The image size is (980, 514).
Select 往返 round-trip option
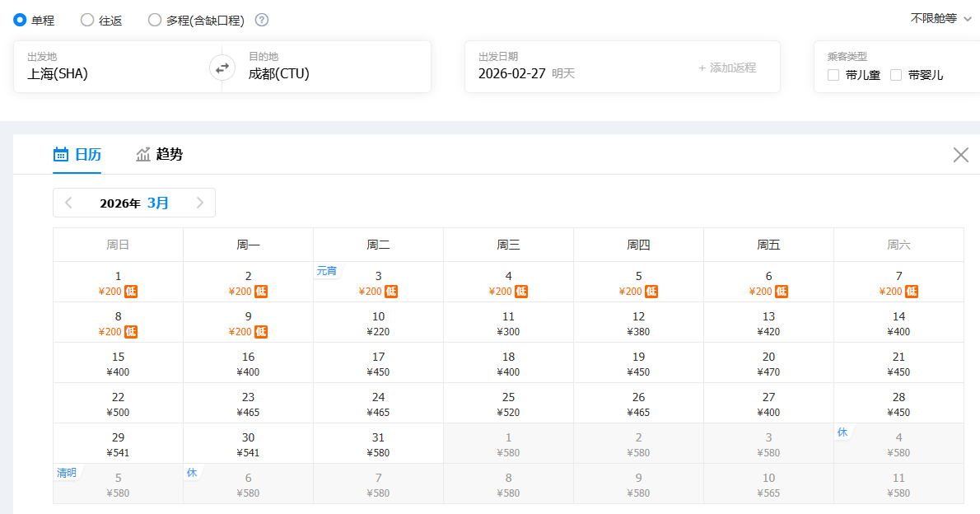tap(87, 21)
